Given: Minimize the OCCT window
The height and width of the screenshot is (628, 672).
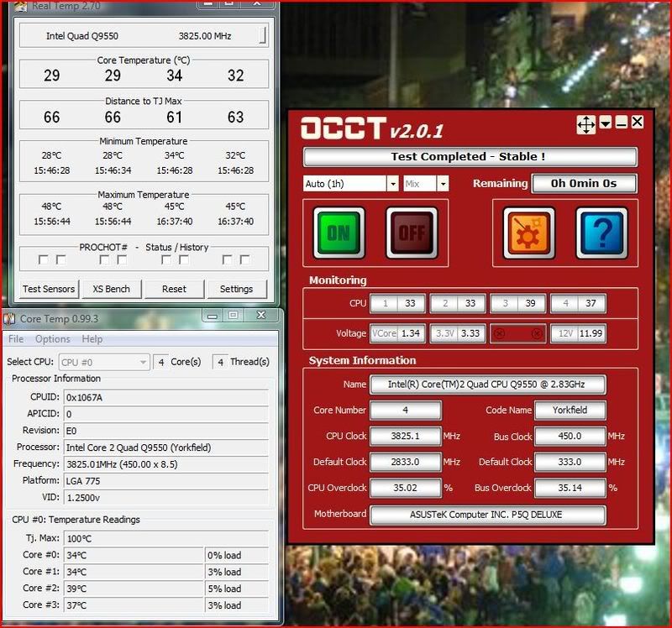Looking at the screenshot, I should pyautogui.click(x=621, y=123).
